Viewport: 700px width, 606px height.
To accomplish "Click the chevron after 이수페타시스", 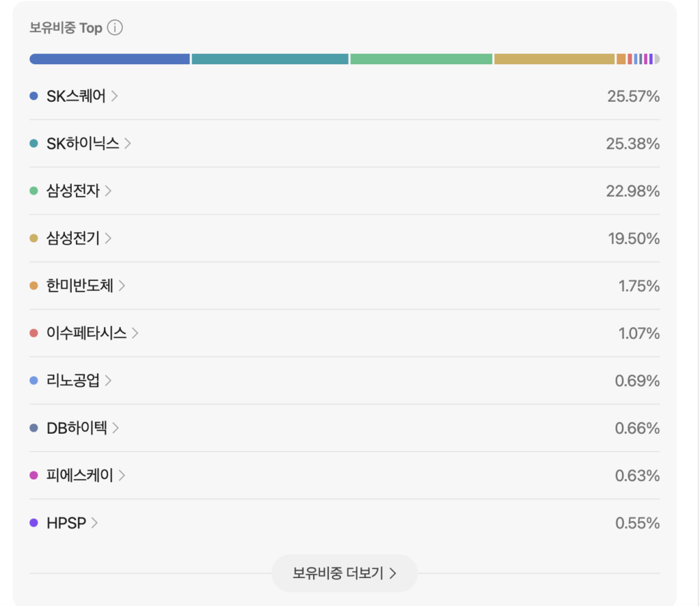I will coord(135,333).
